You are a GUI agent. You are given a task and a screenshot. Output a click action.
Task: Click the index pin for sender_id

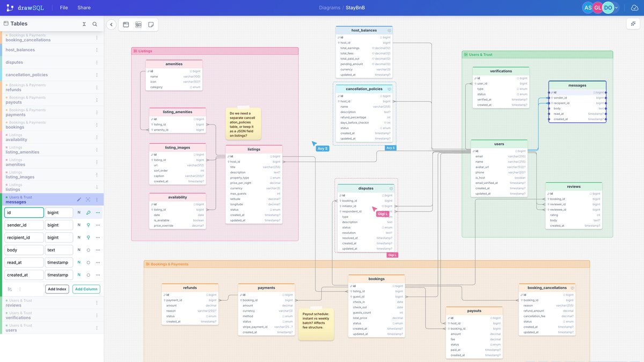coord(89,225)
